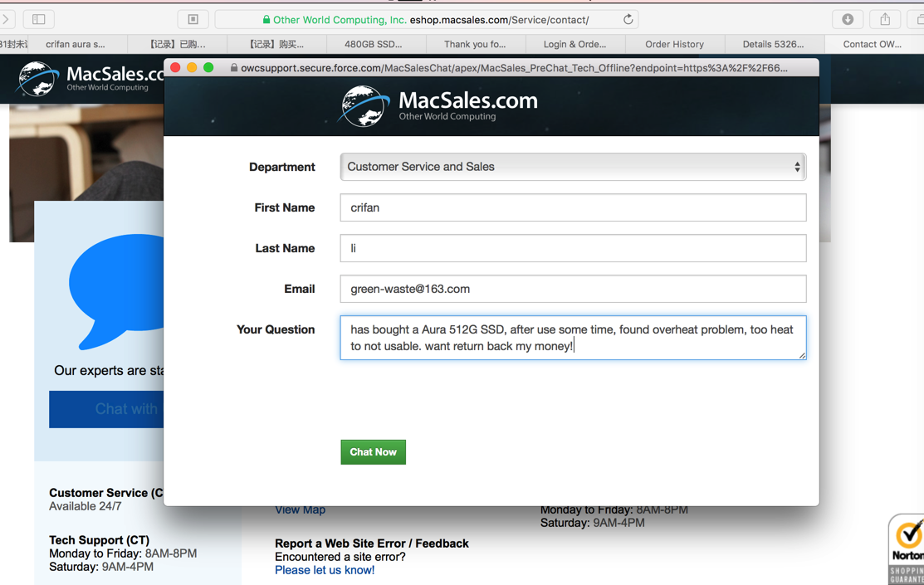
Task: Switch to the 'Details 5326...' tab
Action: coord(773,44)
